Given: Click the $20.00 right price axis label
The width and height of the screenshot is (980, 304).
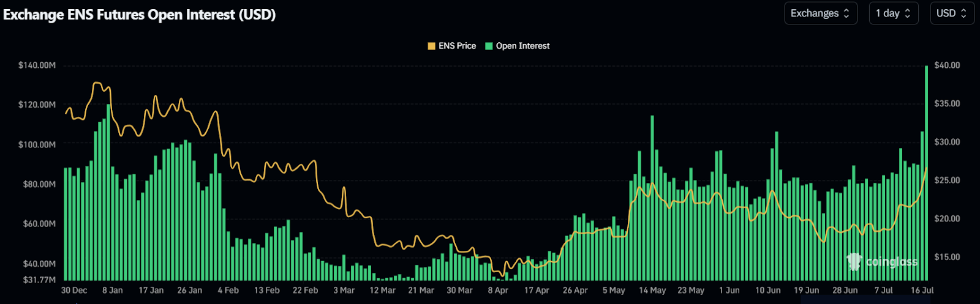Looking at the screenshot, I should click(x=948, y=218).
